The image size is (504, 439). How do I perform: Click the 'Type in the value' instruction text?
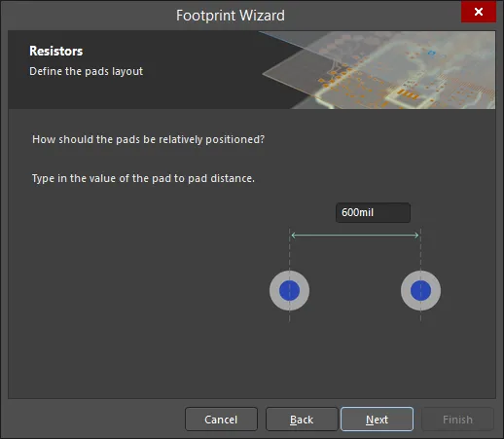(x=143, y=178)
